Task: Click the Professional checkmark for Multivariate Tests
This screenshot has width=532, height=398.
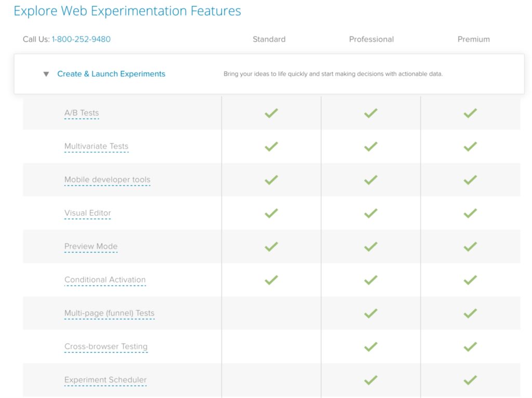Action: [x=370, y=147]
